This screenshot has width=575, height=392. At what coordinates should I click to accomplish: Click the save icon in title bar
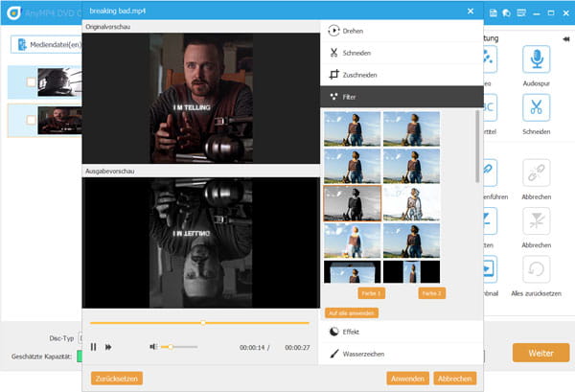(x=494, y=12)
